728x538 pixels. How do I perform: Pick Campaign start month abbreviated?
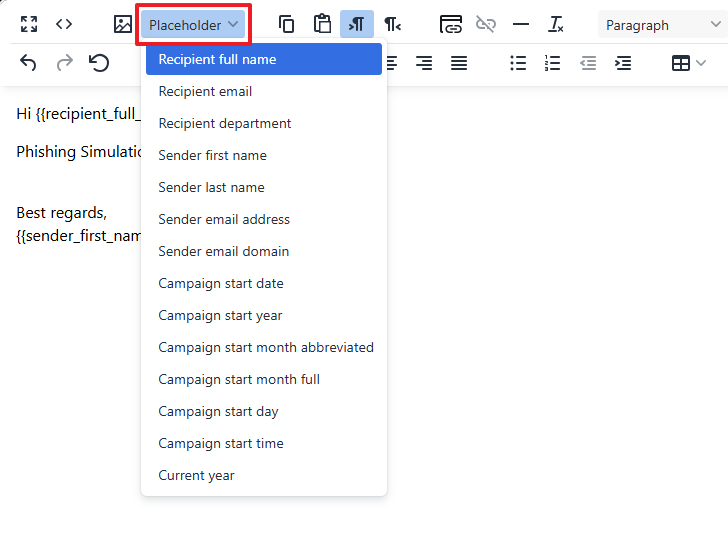point(266,347)
